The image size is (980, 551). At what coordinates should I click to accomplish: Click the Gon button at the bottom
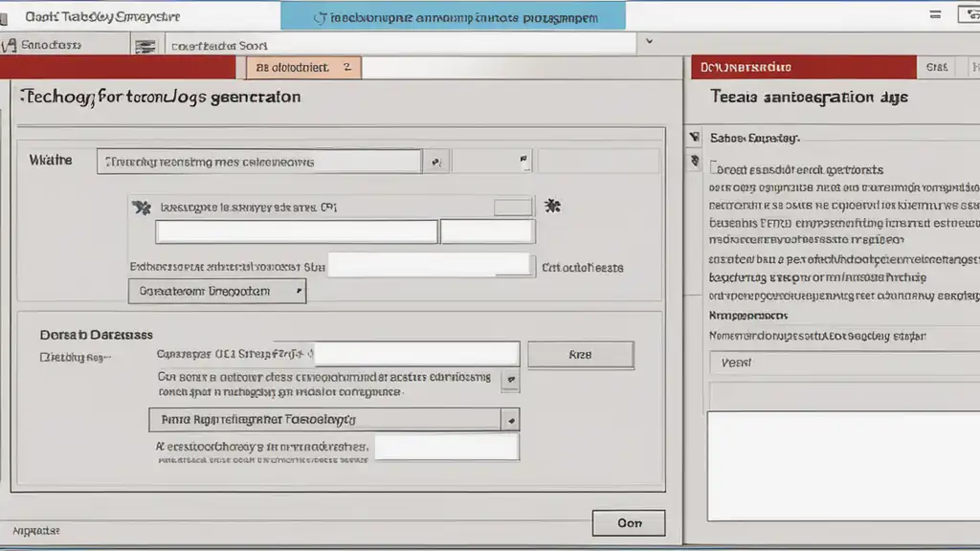(x=629, y=523)
